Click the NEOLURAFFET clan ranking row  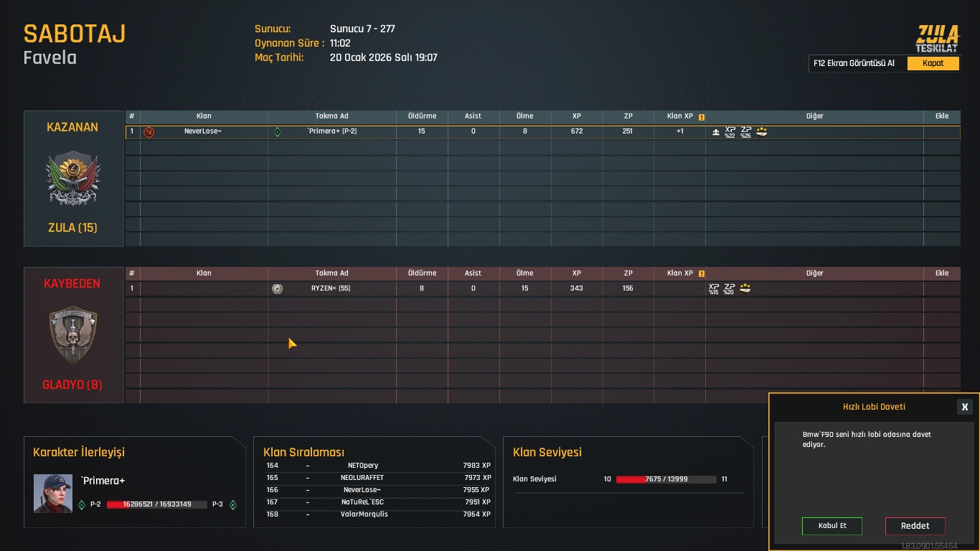click(x=379, y=478)
